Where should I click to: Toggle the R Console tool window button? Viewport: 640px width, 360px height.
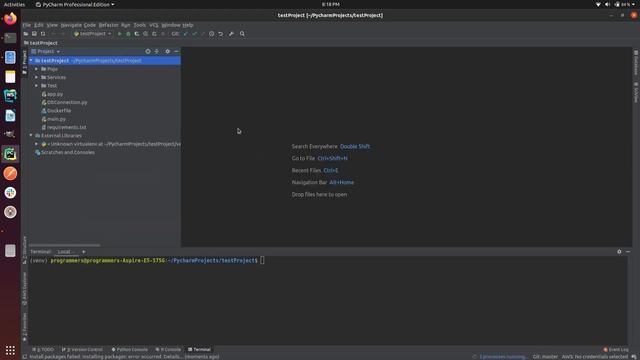point(168,349)
